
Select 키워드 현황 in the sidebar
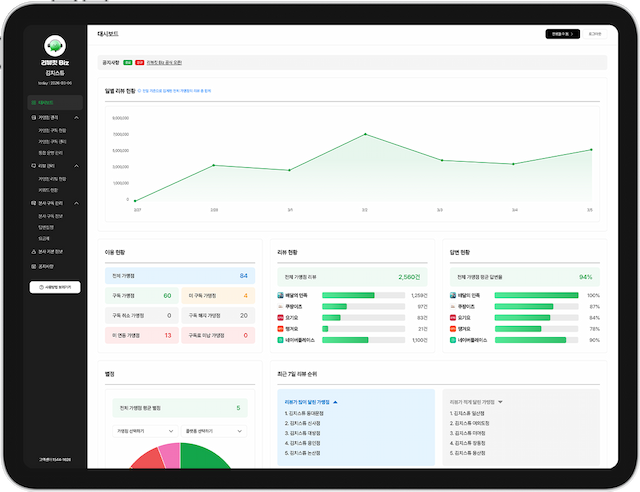point(47,189)
